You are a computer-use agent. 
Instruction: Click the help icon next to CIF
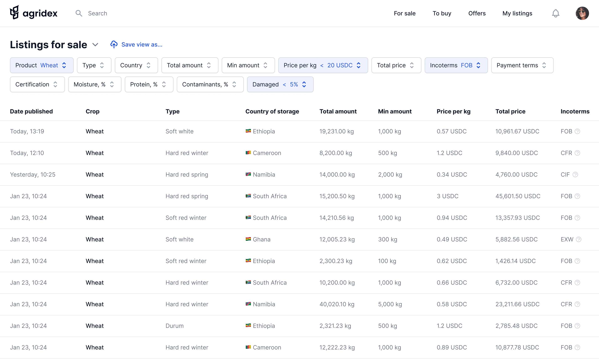tap(575, 175)
